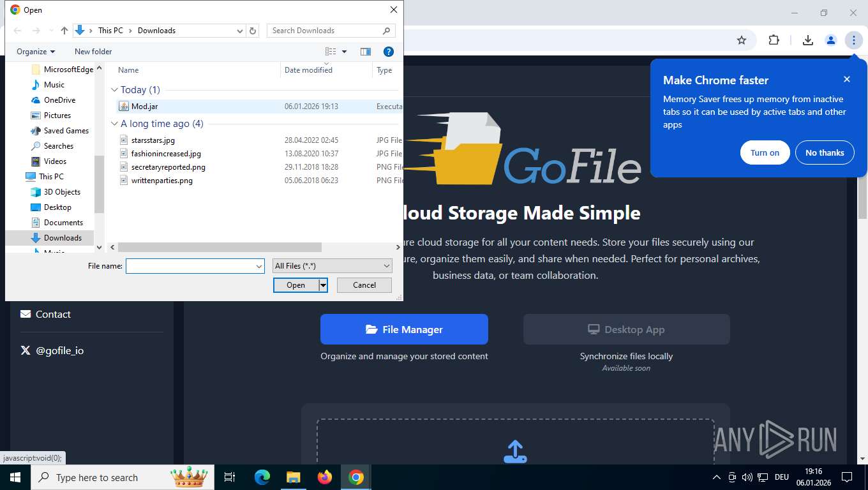Click the Open button

(x=296, y=285)
